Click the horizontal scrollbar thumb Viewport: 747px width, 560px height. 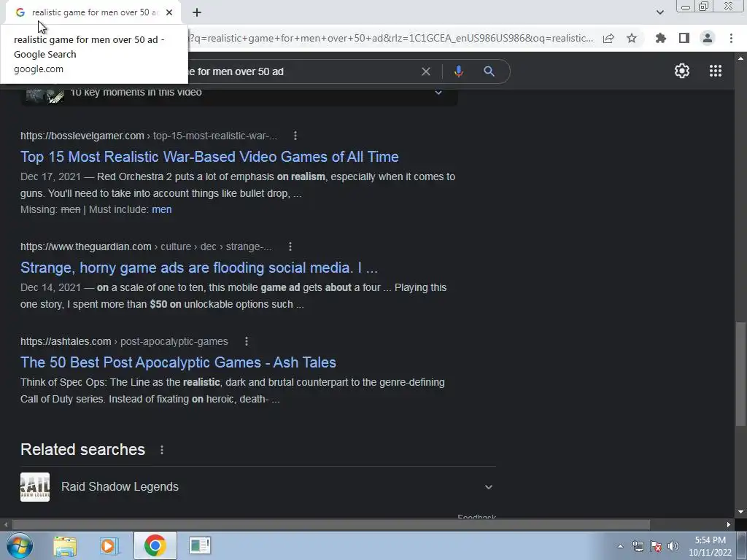330,525
